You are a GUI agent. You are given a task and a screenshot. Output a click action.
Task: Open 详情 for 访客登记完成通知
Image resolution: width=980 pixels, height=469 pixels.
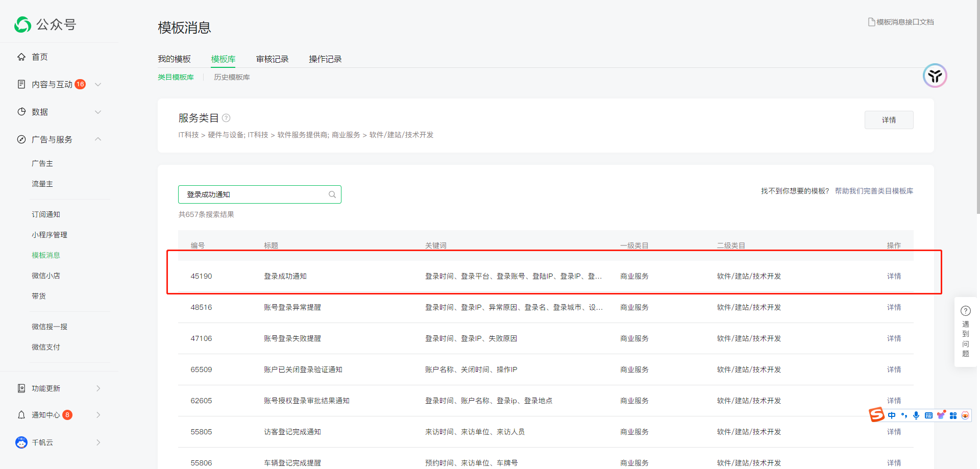[894, 432]
